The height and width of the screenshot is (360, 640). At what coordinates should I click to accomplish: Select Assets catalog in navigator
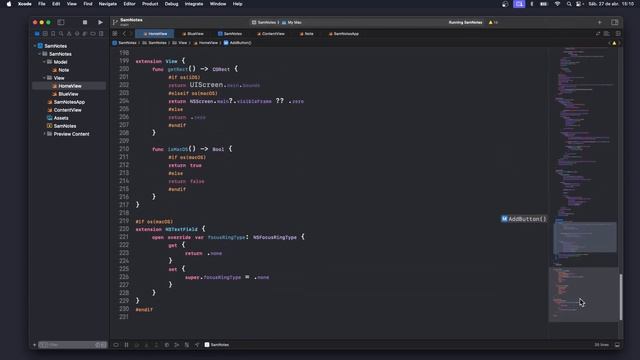click(58, 118)
